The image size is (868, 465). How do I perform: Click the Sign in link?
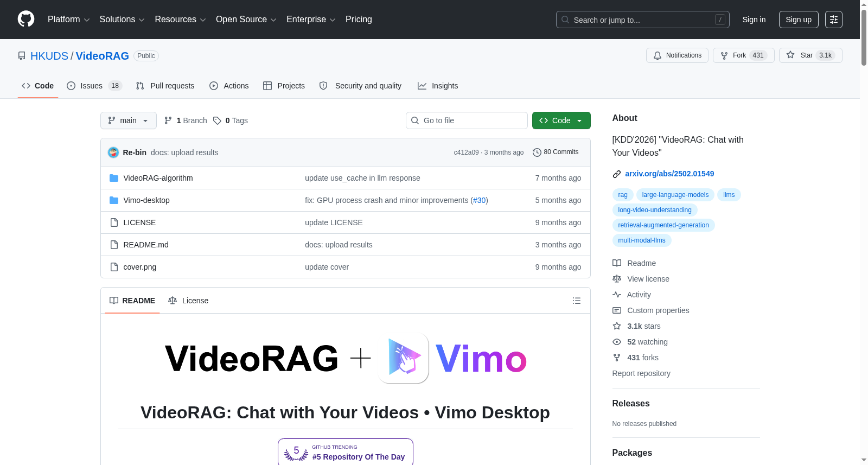tap(754, 20)
